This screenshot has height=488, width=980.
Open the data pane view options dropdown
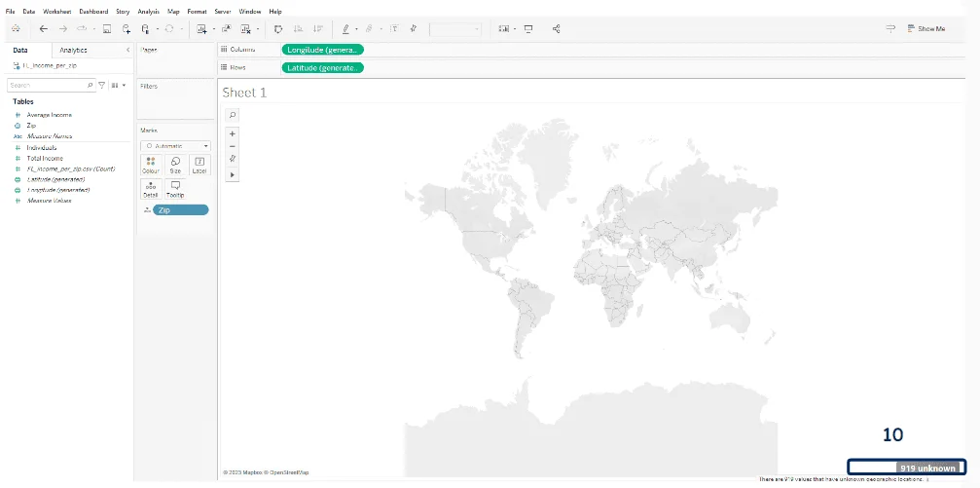click(119, 86)
